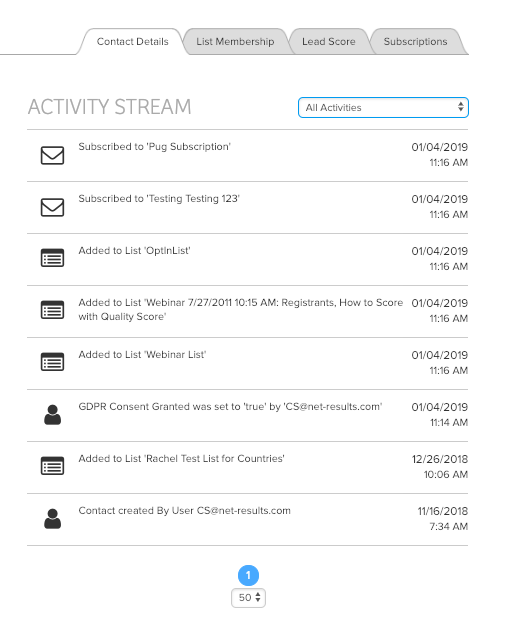Select the GDPR Consent Granted activity text
Screen dimensions: 508x627
(230, 407)
